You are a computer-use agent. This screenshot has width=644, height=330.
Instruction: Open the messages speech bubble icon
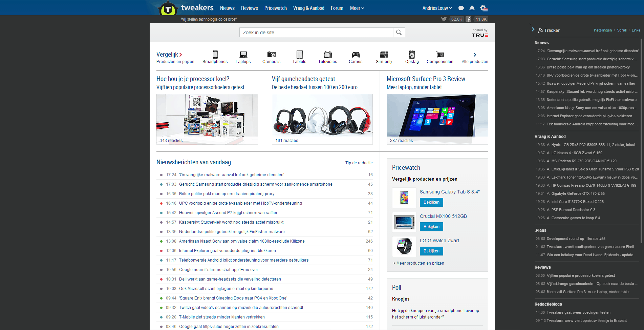(x=461, y=8)
